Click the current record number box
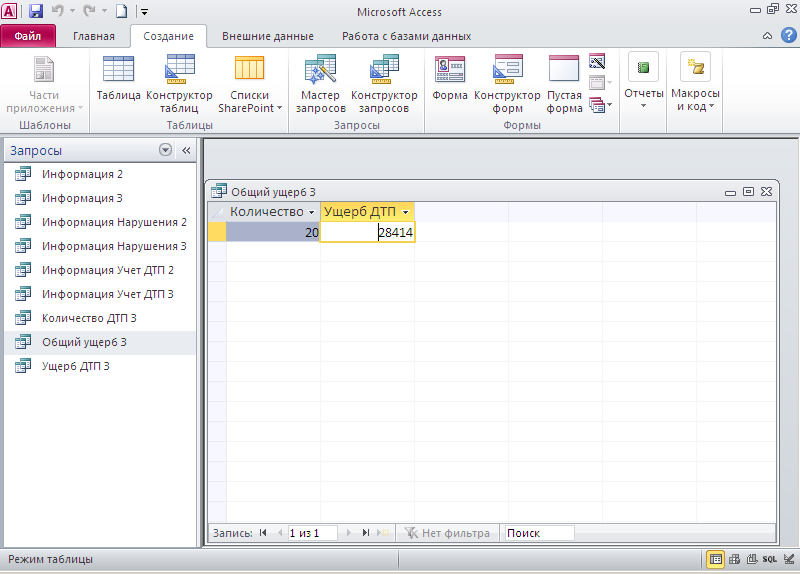This screenshot has height=574, width=800. pyautogui.click(x=312, y=533)
